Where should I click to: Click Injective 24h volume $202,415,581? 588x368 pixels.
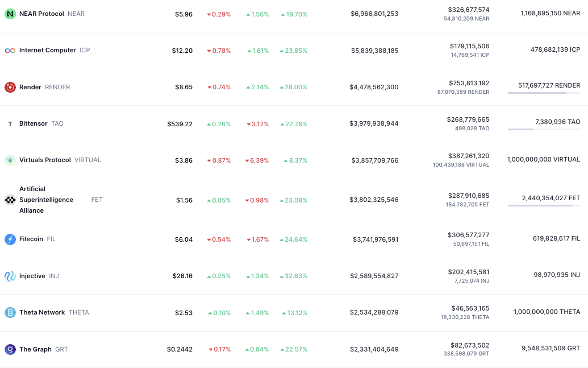(469, 272)
